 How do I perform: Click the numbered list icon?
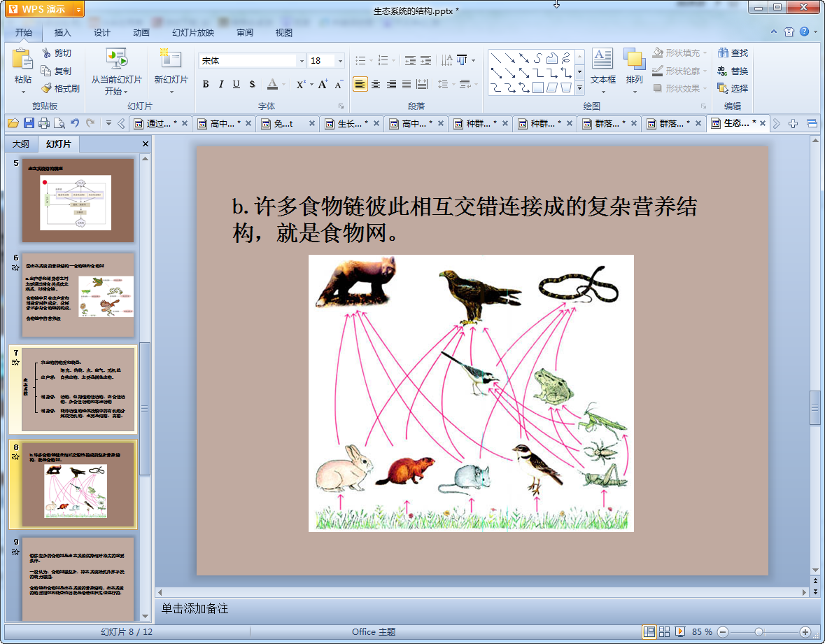click(383, 60)
